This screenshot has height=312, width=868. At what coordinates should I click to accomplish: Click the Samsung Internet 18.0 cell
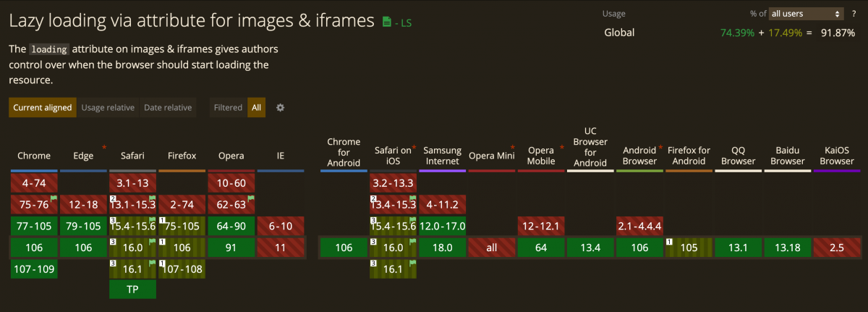point(442,248)
